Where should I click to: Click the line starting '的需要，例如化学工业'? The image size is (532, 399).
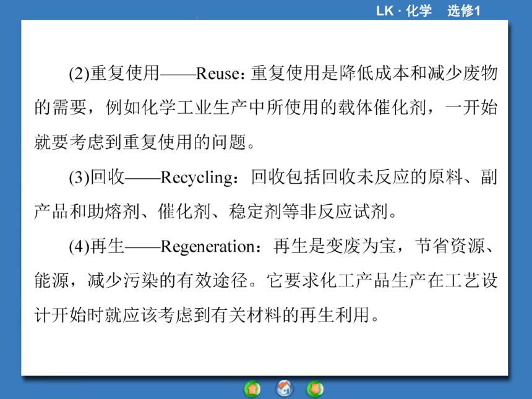(265, 108)
